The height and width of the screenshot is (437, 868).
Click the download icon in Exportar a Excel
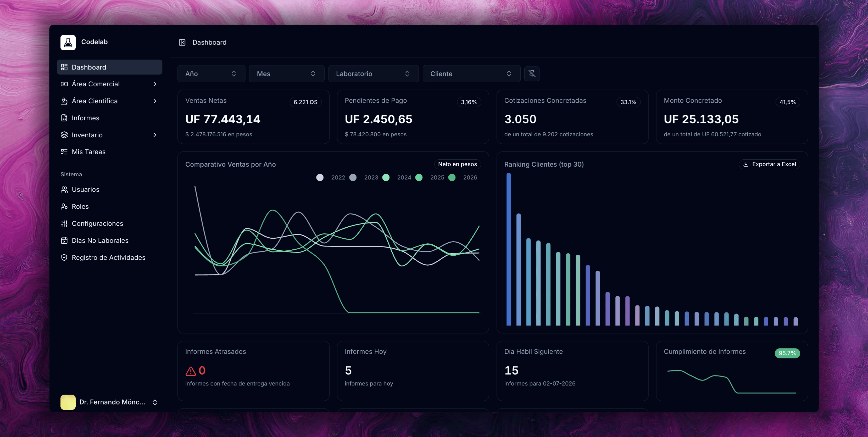pyautogui.click(x=746, y=164)
